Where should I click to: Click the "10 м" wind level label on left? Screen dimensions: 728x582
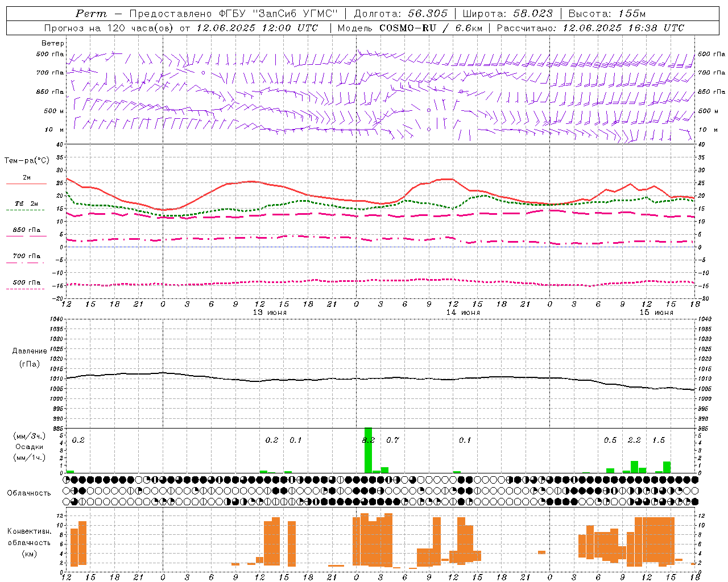click(55, 130)
